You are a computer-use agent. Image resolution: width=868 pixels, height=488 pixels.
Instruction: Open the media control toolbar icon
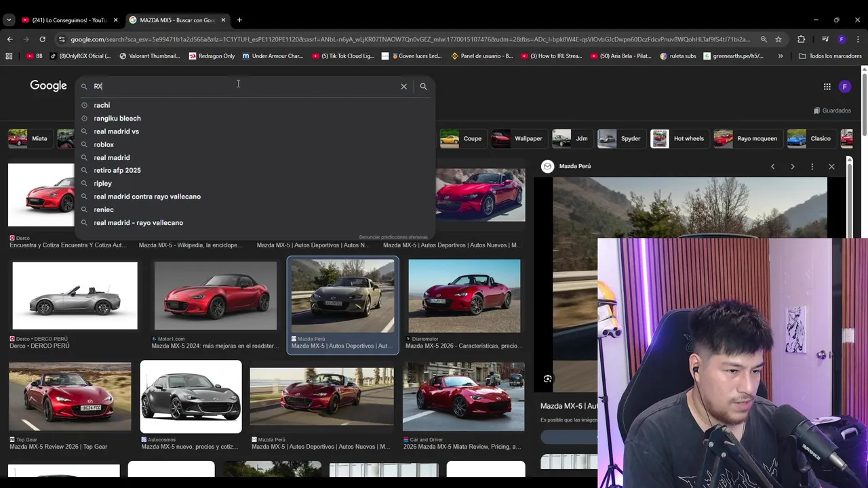(x=825, y=39)
